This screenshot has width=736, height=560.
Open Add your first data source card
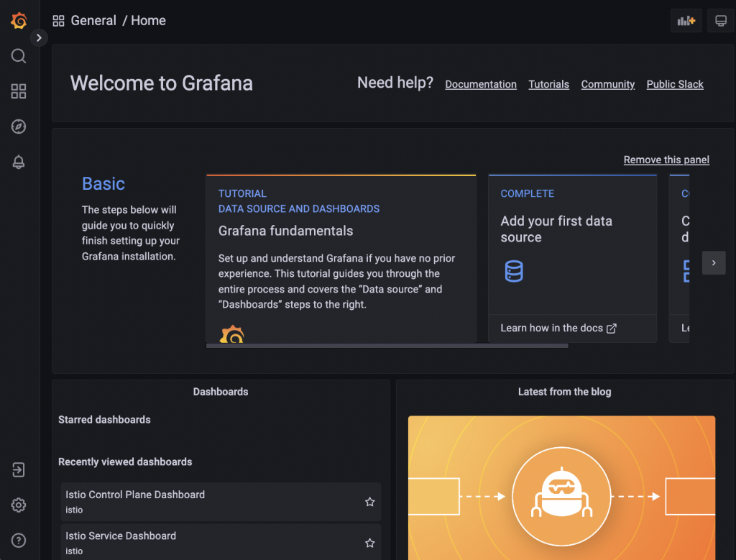click(572, 259)
